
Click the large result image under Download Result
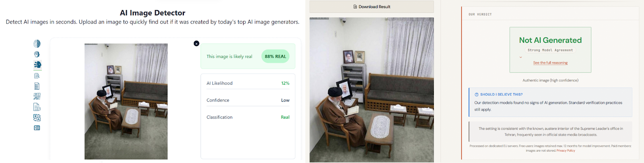point(372,90)
